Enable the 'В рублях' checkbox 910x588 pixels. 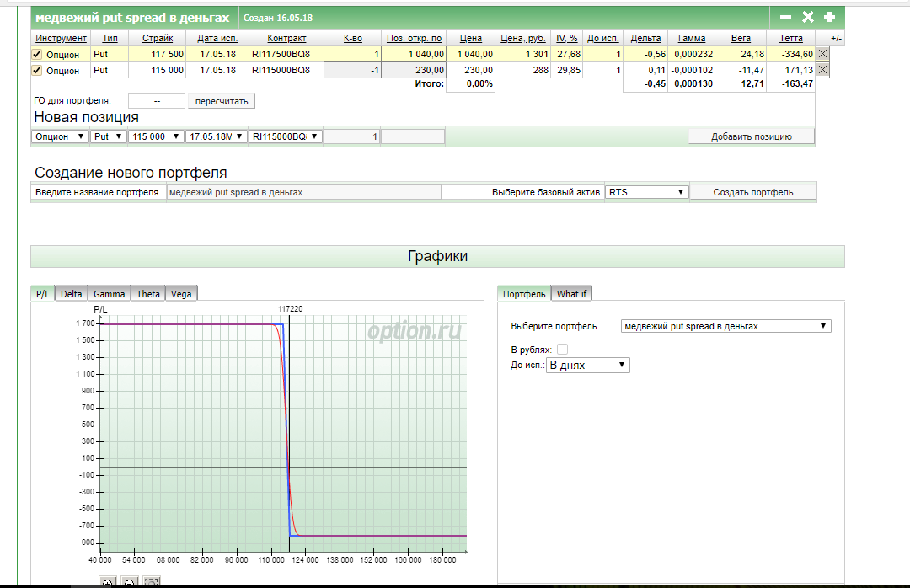(x=562, y=349)
